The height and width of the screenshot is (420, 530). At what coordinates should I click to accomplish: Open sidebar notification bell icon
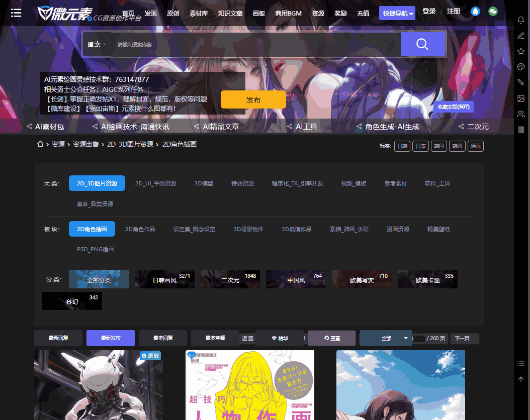coord(521,20)
